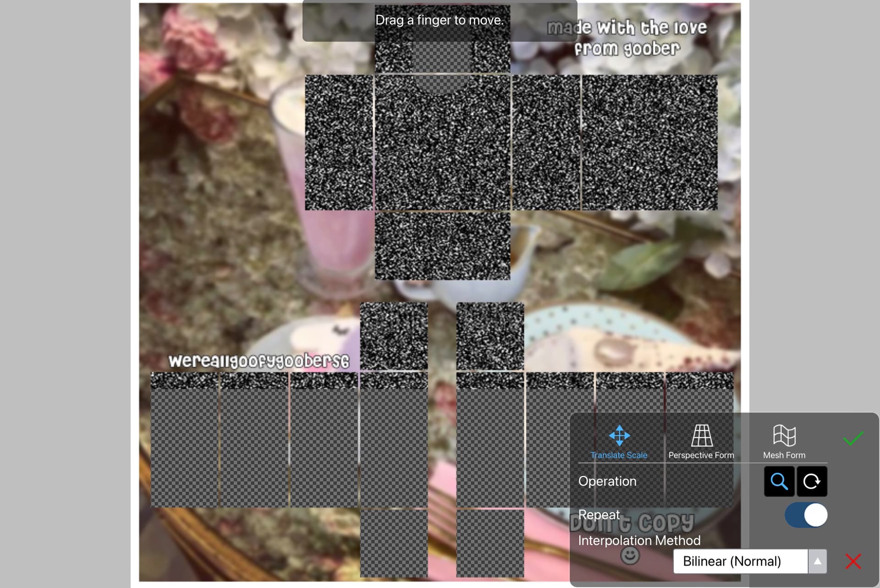
Task: Tap the goofygoobers watermark text
Action: click(x=258, y=361)
